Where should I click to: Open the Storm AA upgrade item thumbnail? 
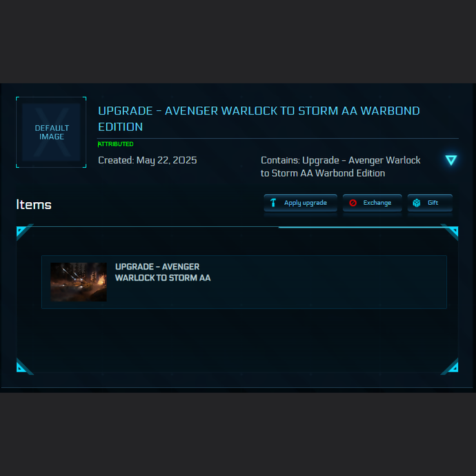[x=79, y=282]
